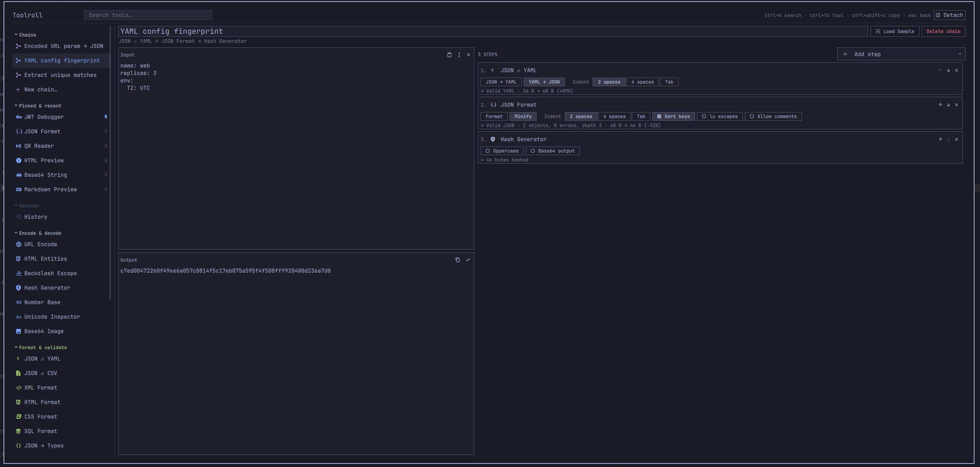
Task: Copy the Output hash with the copy icon
Action: (x=457, y=260)
